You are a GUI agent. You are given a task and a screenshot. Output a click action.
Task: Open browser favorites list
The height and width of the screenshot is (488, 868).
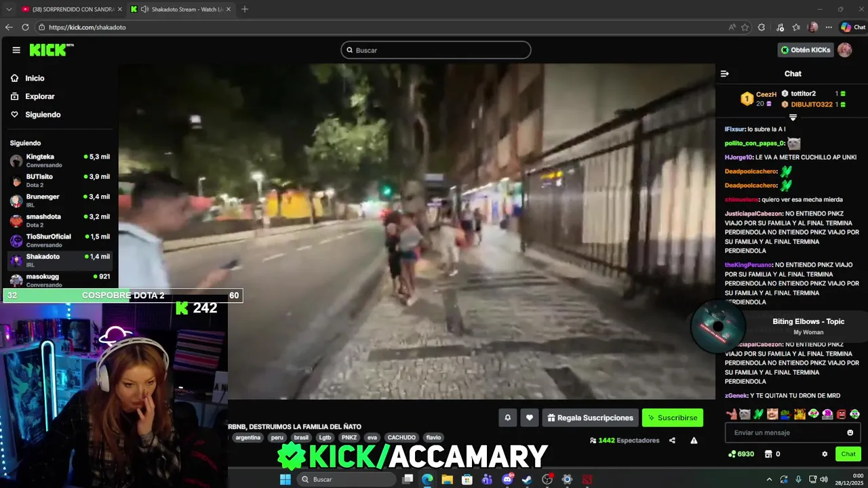796,27
